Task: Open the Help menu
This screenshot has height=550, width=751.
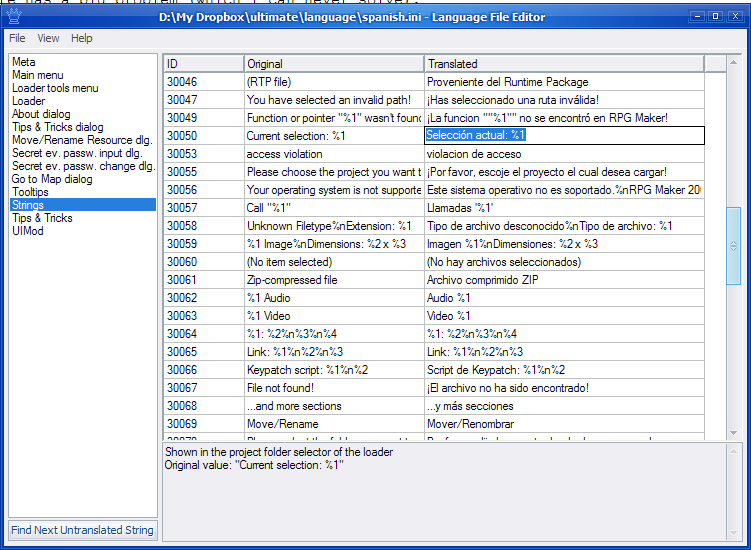Action: click(81, 38)
